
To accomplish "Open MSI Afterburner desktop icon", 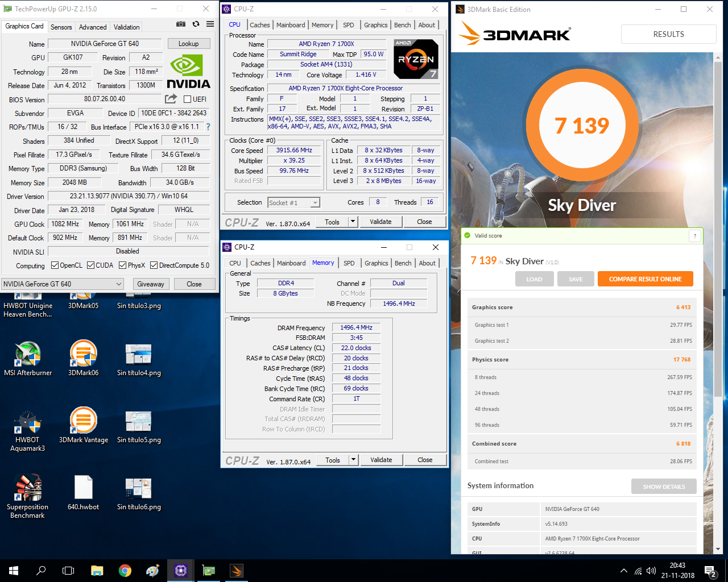I will click(x=28, y=359).
